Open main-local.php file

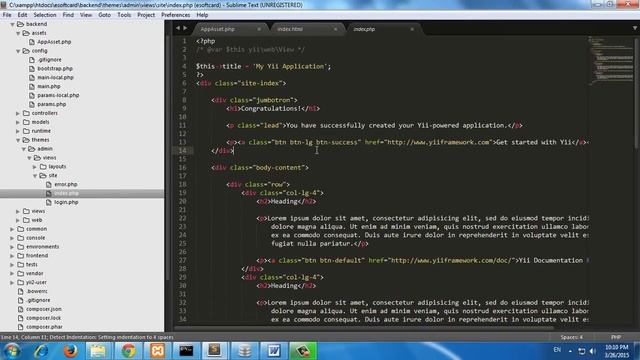point(55,78)
